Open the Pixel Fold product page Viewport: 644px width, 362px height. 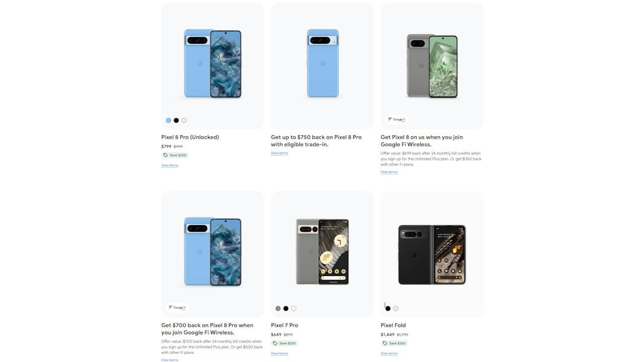tap(393, 325)
